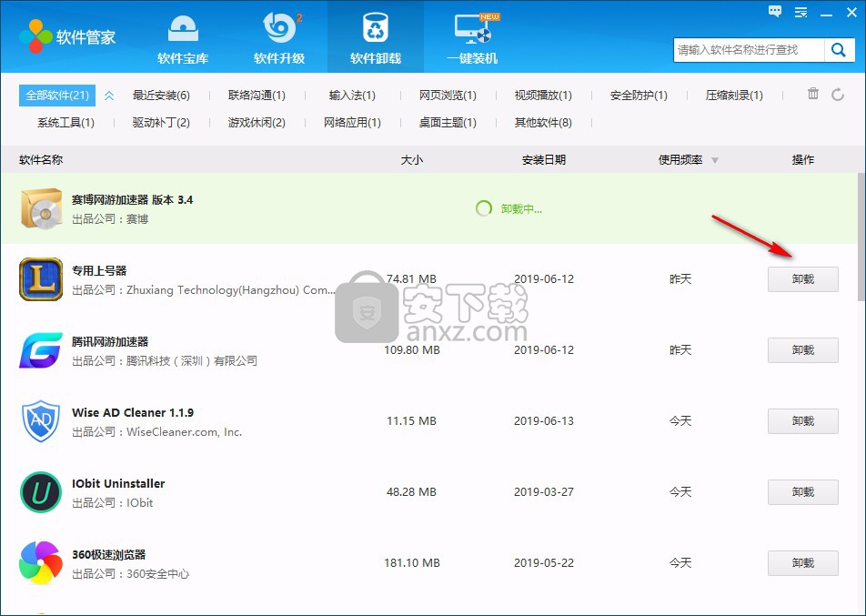Select the Wise AD Cleaner 1.1.9 name
Screen dimensions: 866x616
coord(133,413)
